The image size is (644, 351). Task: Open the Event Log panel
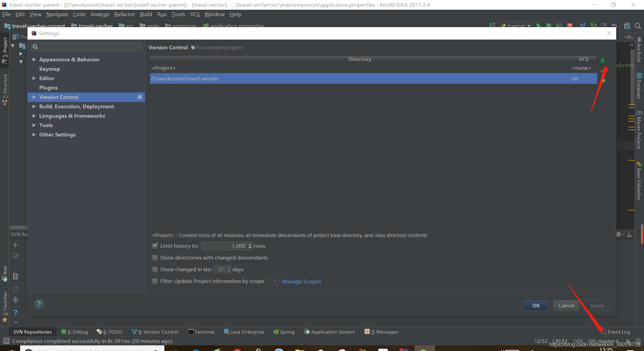point(615,332)
